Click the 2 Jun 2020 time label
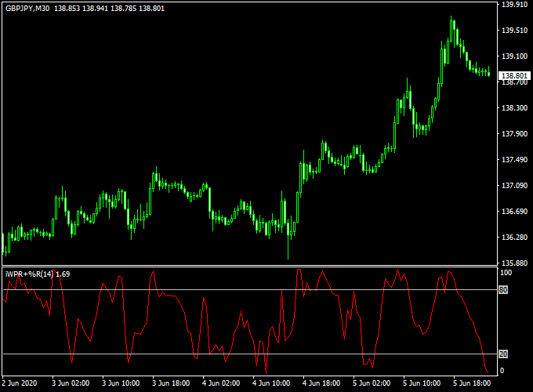 tap(20, 383)
